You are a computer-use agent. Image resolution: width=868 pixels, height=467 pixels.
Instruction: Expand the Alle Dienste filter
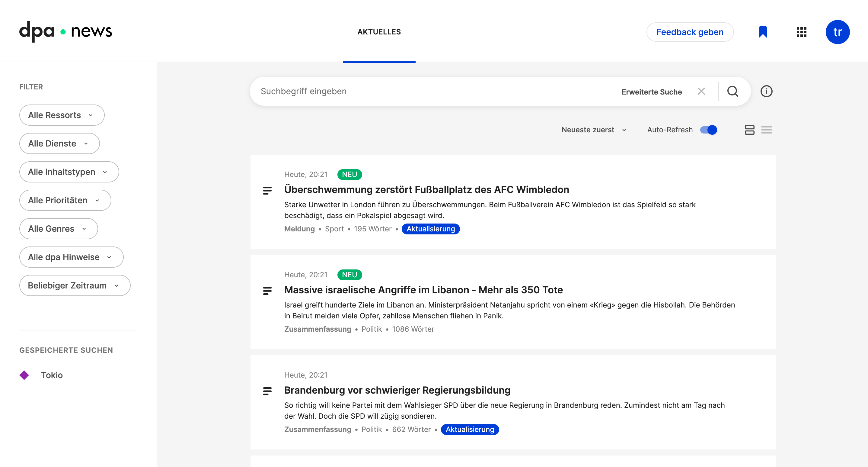point(59,143)
